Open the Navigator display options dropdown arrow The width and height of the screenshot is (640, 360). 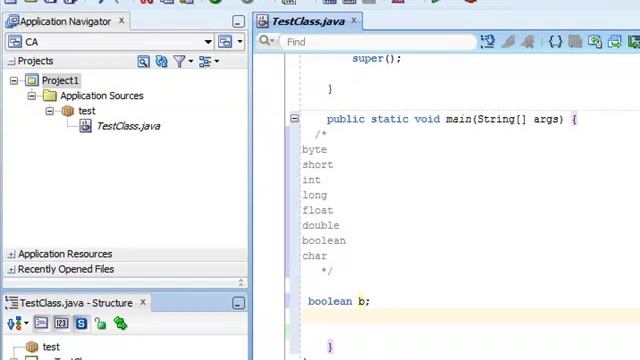pos(216,62)
